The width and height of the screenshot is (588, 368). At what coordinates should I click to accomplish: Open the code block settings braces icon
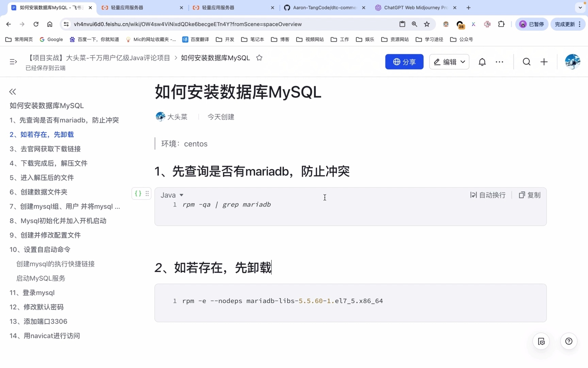[x=137, y=193]
